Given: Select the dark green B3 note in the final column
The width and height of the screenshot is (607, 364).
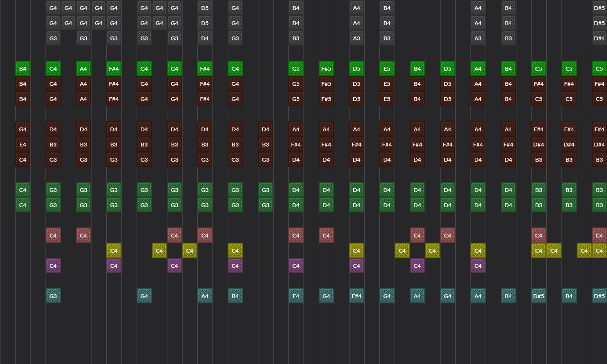Looking at the screenshot, I should tap(599, 190).
